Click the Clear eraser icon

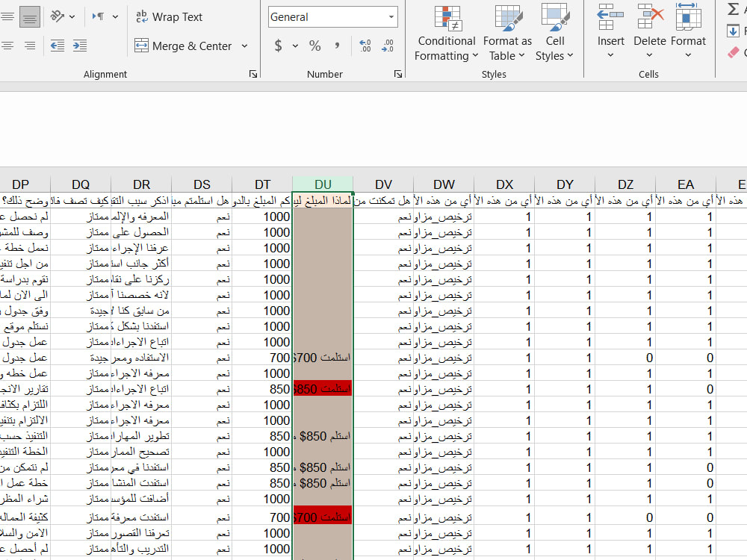click(x=734, y=52)
